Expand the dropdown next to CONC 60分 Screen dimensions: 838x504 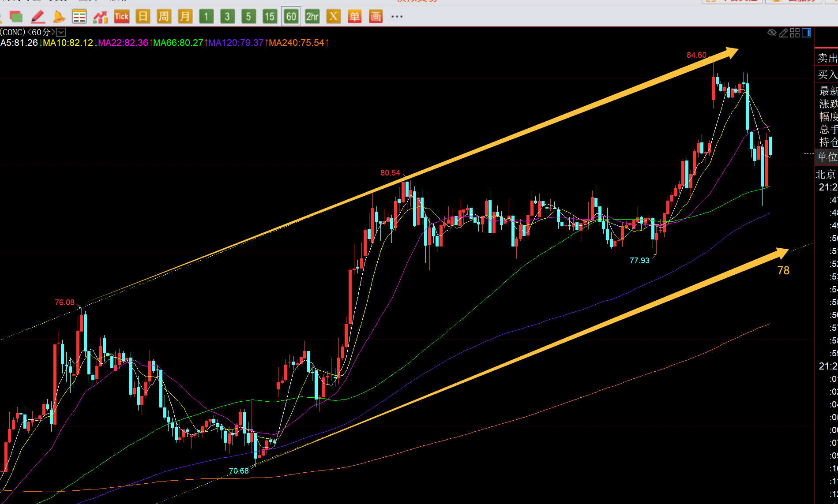(61, 32)
